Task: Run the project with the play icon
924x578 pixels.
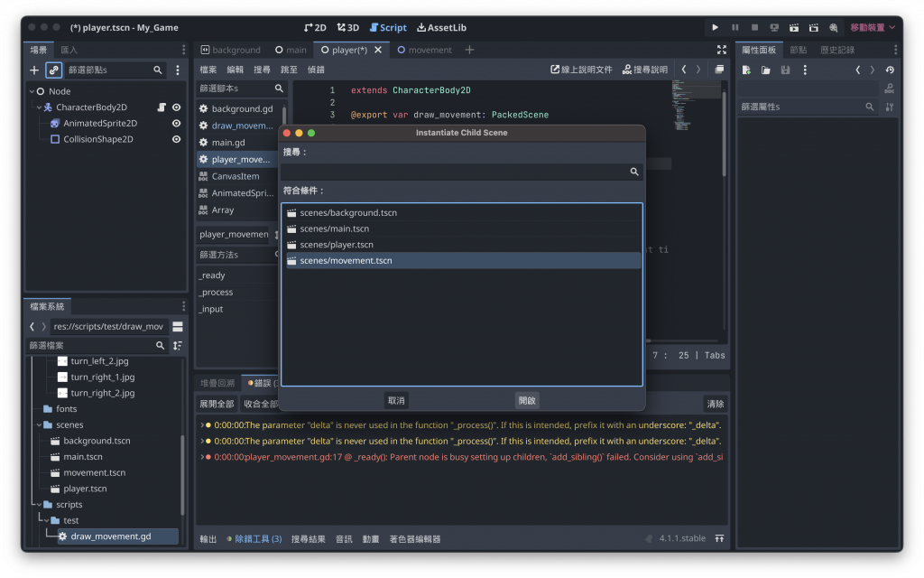Action: [x=715, y=27]
